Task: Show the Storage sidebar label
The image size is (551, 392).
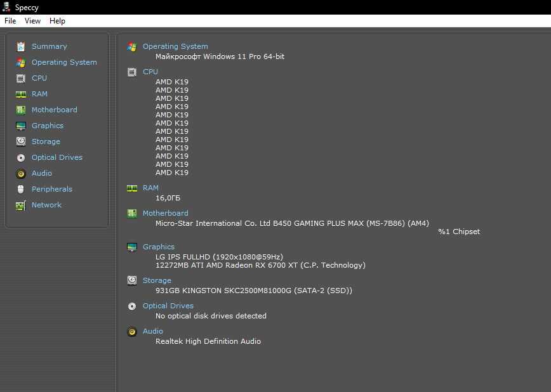Action: (x=46, y=141)
